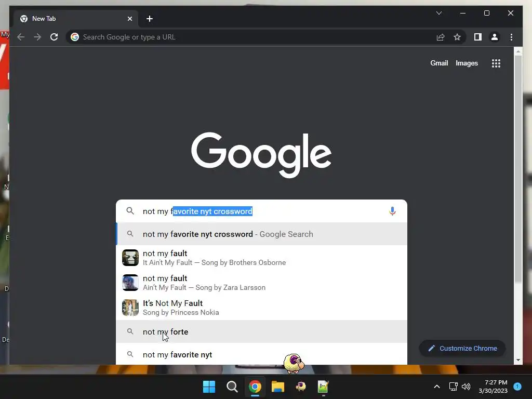Image resolution: width=532 pixels, height=399 pixels.
Task: Click Chrome icon in taskbar
Action: (255, 387)
